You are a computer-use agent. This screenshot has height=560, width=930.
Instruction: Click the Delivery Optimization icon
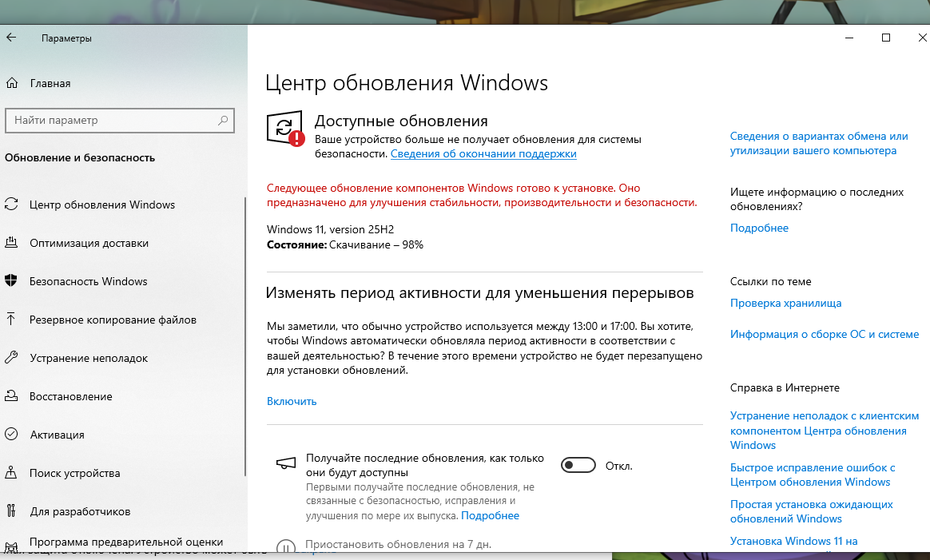point(11,243)
